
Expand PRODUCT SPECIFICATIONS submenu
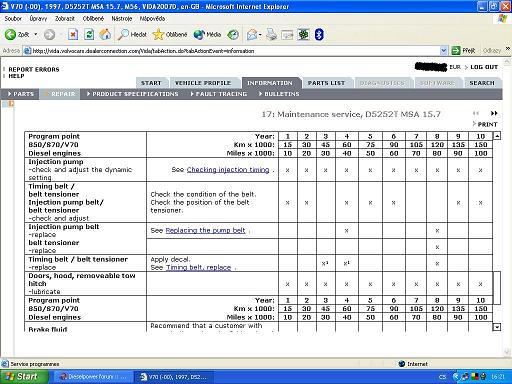tap(133, 94)
